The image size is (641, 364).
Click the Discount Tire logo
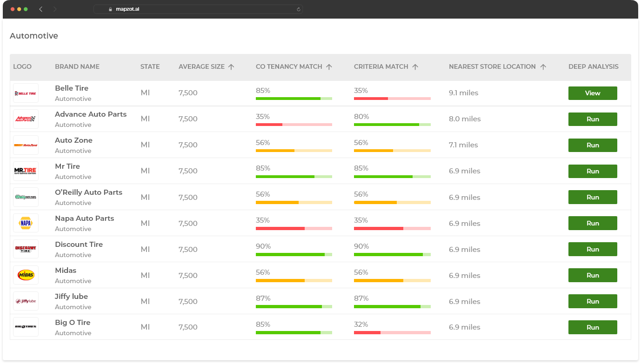coord(26,249)
